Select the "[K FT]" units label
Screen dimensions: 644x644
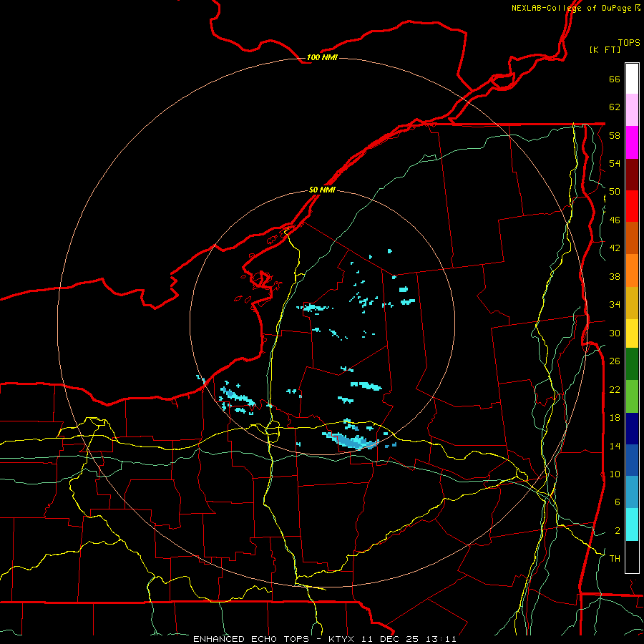coord(605,49)
